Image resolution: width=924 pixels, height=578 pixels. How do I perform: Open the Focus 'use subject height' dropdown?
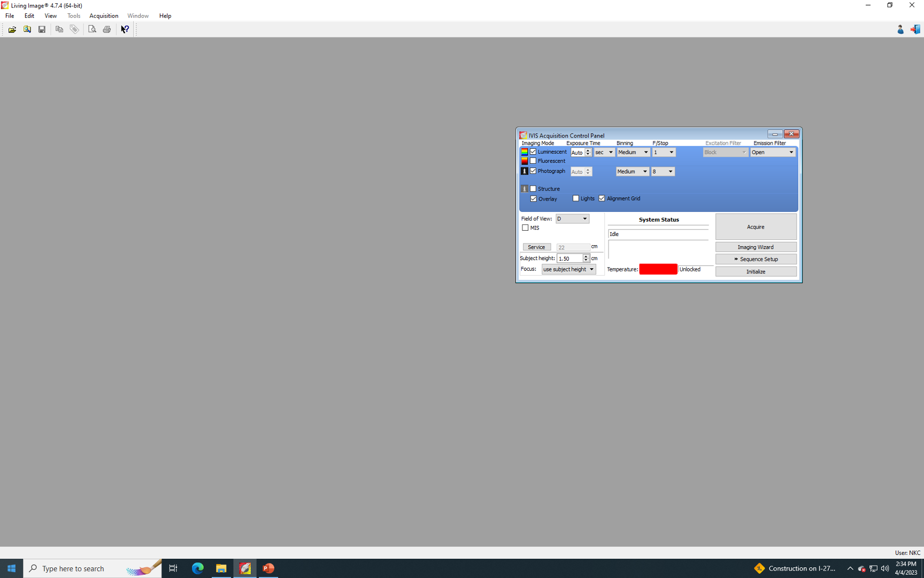[568, 270]
